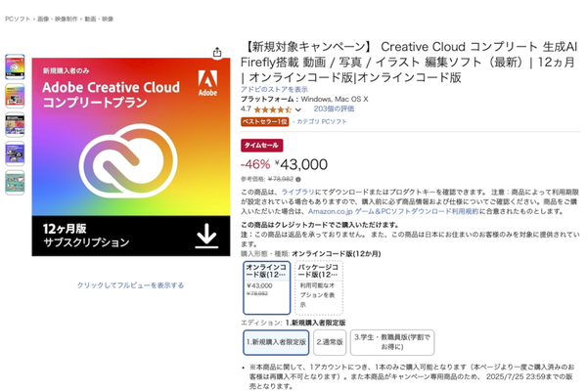Image resolution: width=587 pixels, height=392 pixels.
Task: Click the share icon above product image
Action: click(217, 53)
